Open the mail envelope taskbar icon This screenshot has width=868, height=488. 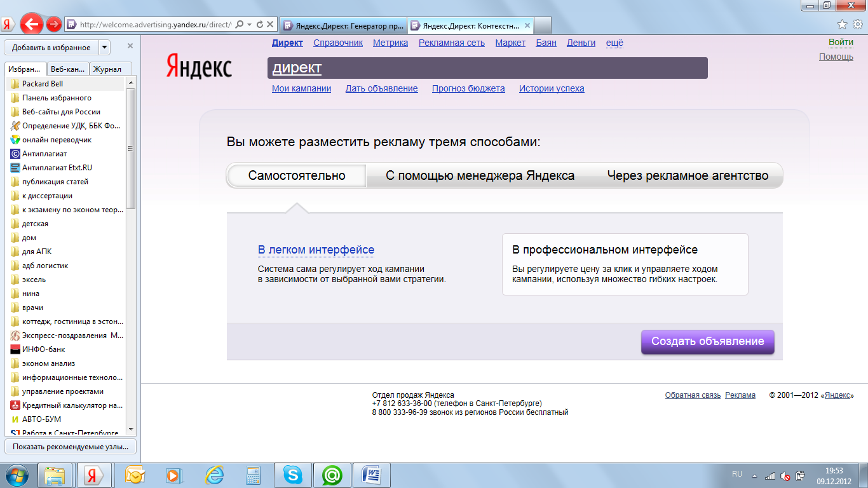click(x=135, y=475)
